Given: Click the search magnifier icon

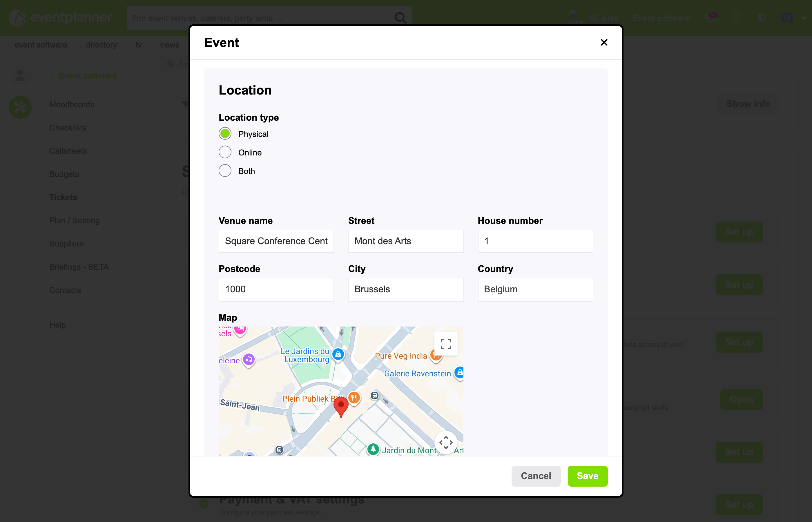Looking at the screenshot, I should pyautogui.click(x=400, y=18).
